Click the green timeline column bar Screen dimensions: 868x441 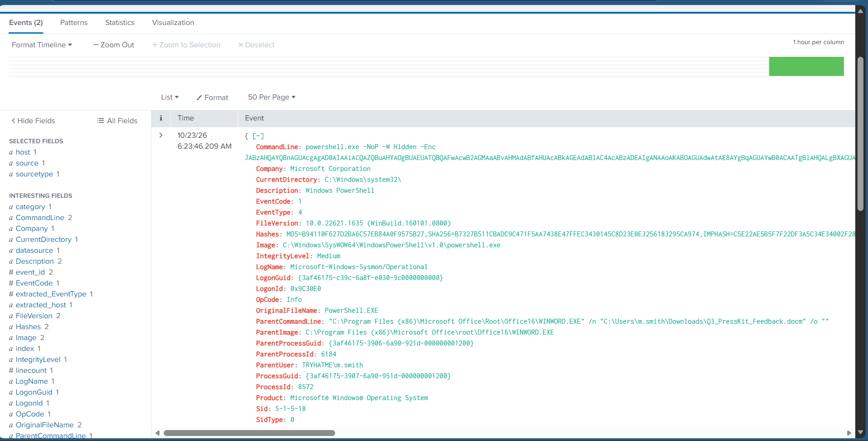coord(806,66)
